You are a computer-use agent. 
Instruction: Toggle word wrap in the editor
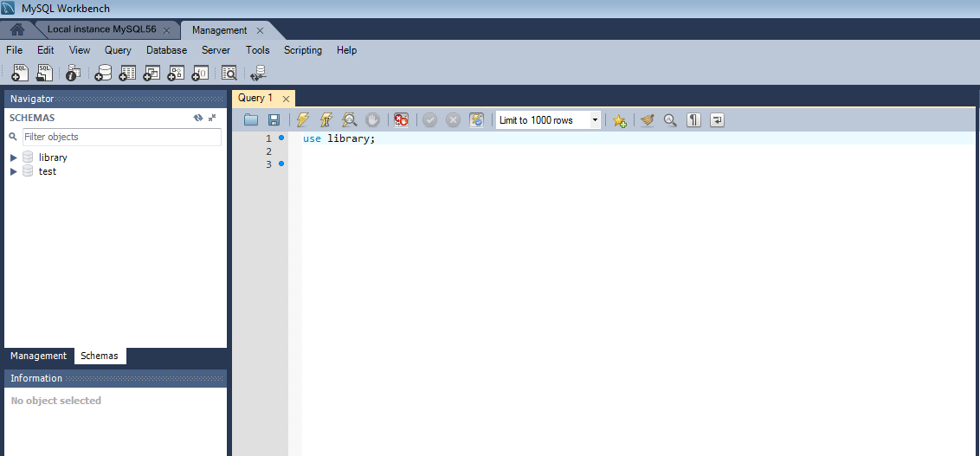[717, 120]
